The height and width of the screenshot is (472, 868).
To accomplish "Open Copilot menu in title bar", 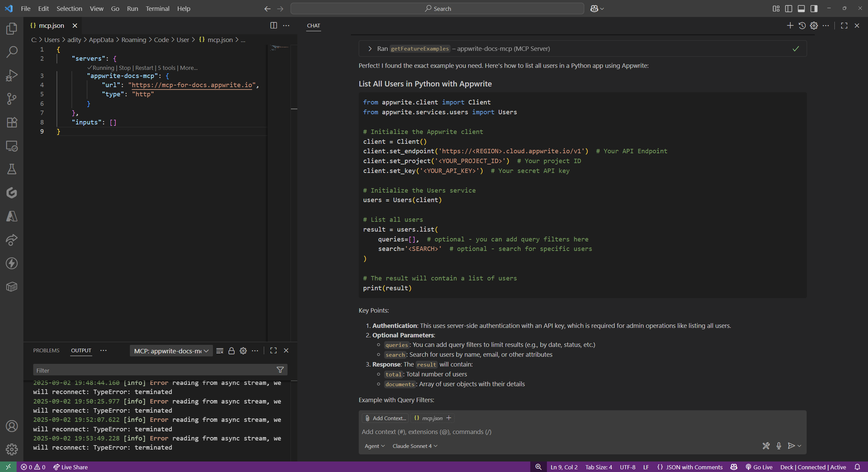I will (597, 9).
